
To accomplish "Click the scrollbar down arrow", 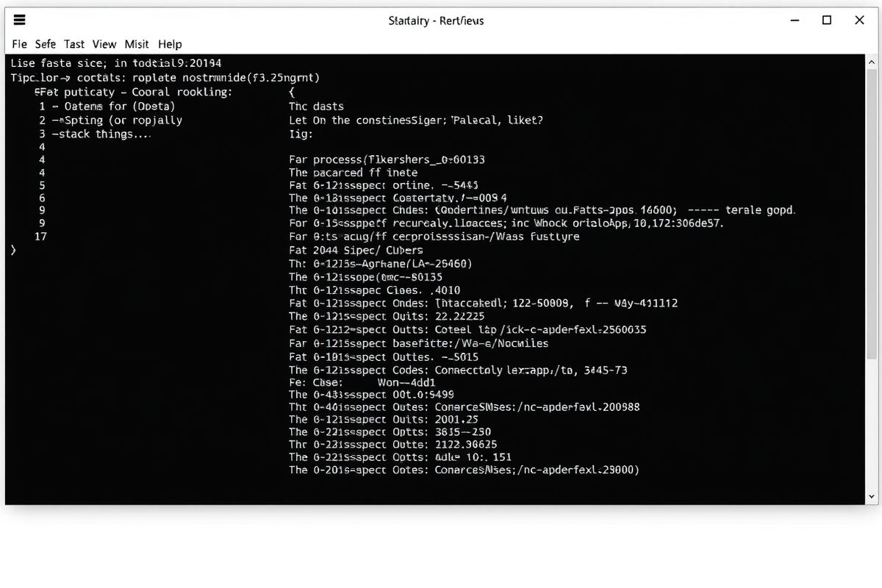I will pyautogui.click(x=872, y=497).
